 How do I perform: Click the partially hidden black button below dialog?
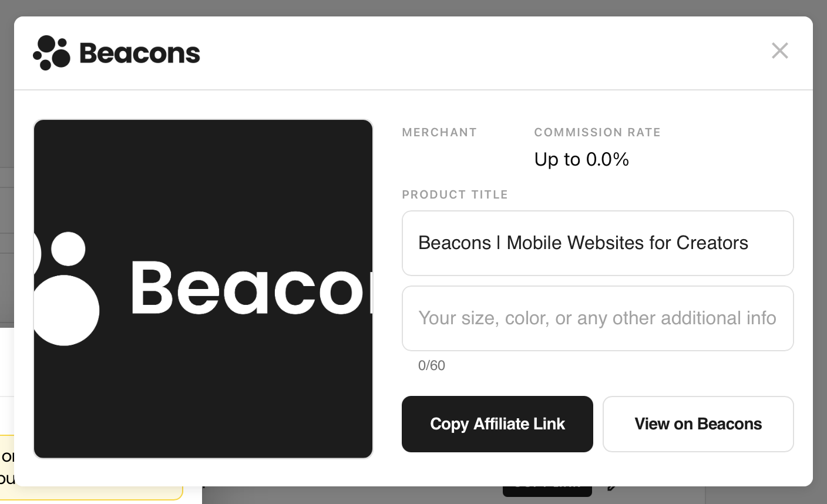pos(547,491)
